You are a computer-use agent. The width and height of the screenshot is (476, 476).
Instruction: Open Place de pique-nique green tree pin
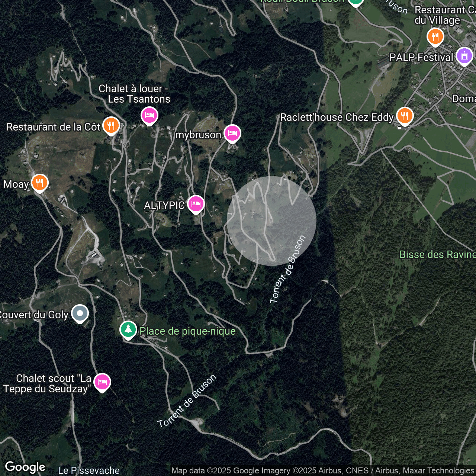tap(128, 329)
